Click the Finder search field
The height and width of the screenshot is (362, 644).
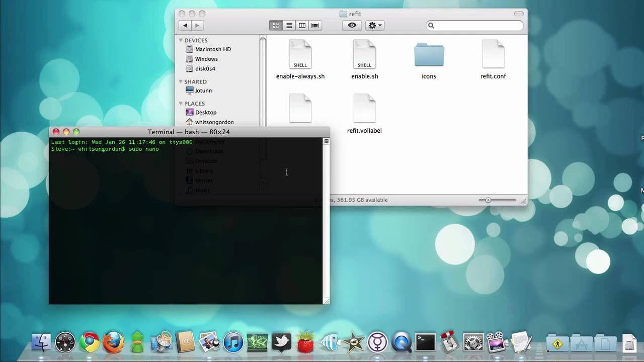coord(475,25)
